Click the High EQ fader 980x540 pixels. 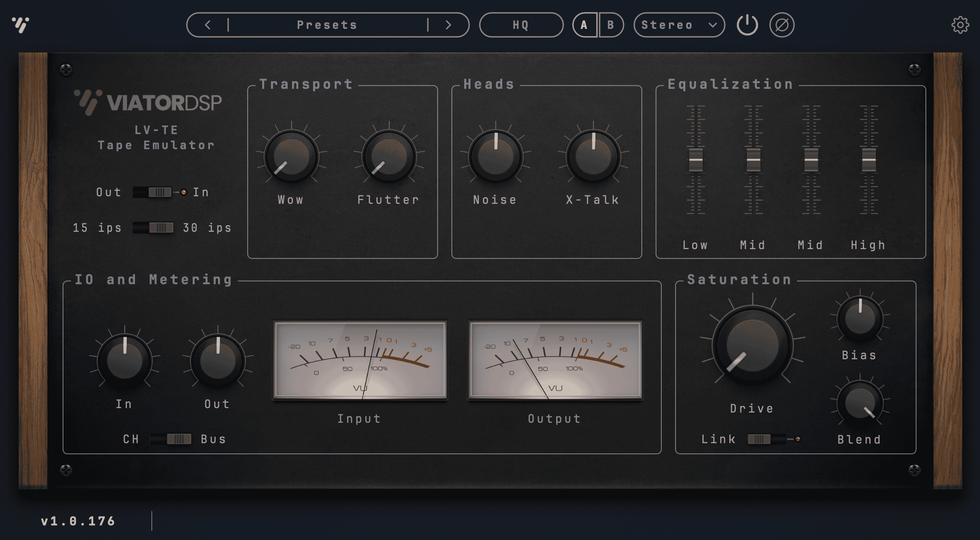(869, 160)
